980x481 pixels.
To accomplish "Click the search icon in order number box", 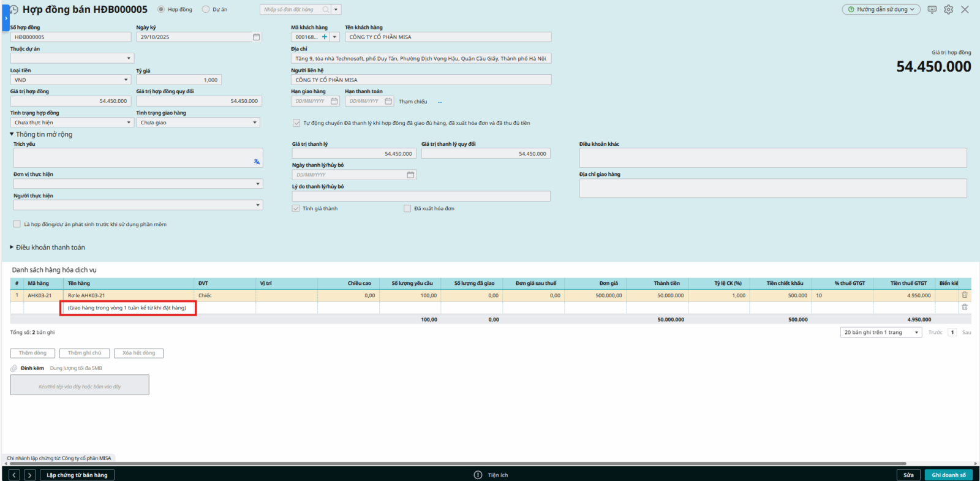I will pos(326,10).
